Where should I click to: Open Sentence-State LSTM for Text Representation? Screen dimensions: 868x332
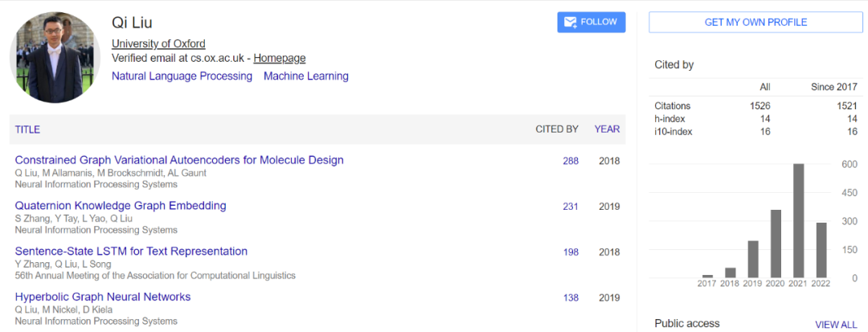[x=131, y=252]
